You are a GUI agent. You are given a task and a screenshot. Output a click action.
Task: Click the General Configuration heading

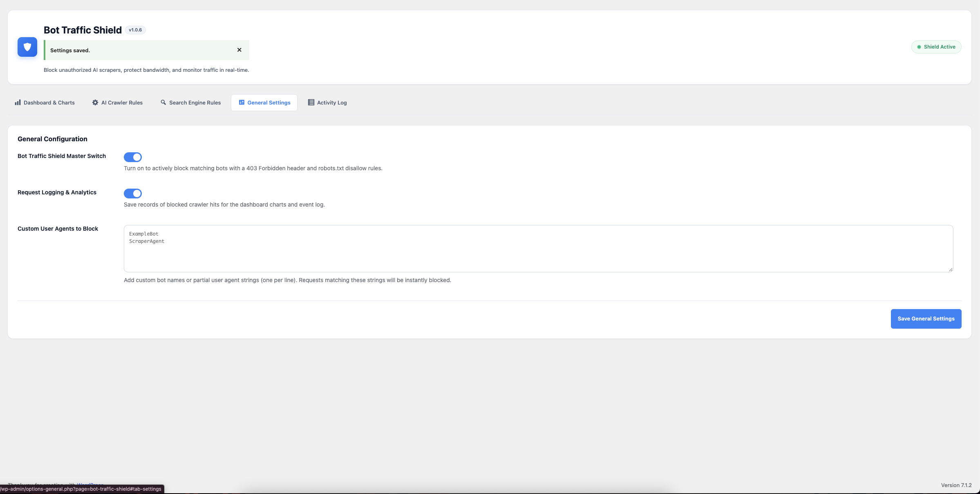click(x=52, y=139)
